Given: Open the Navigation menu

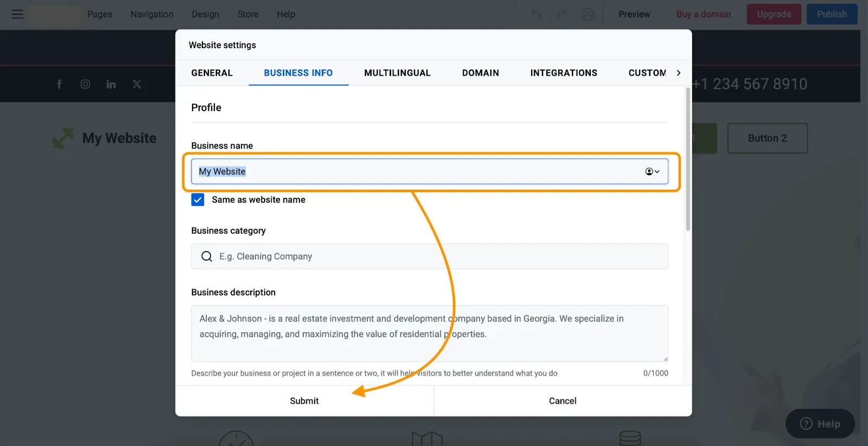Looking at the screenshot, I should click(x=152, y=14).
